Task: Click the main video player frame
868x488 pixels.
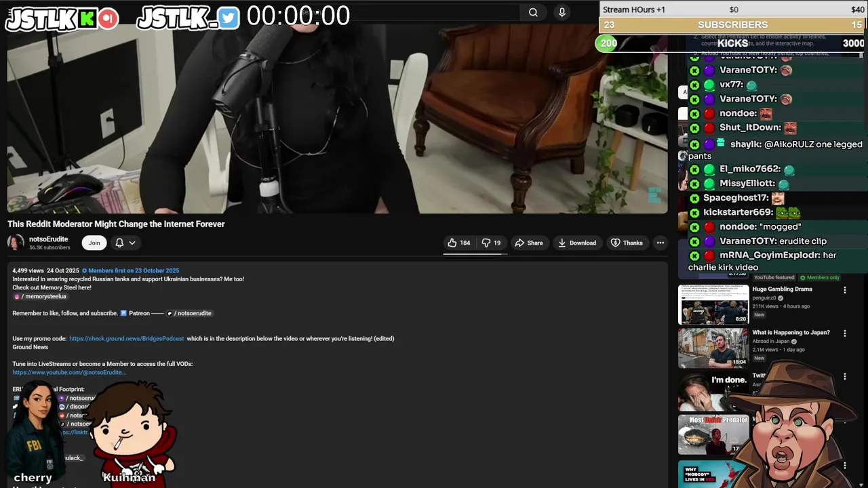Action: tap(337, 119)
